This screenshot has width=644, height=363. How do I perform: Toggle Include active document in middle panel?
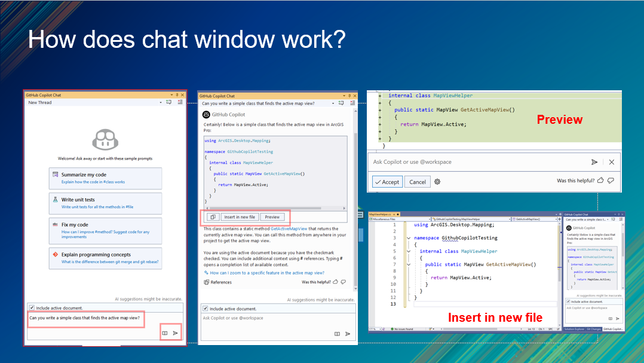[x=206, y=309]
